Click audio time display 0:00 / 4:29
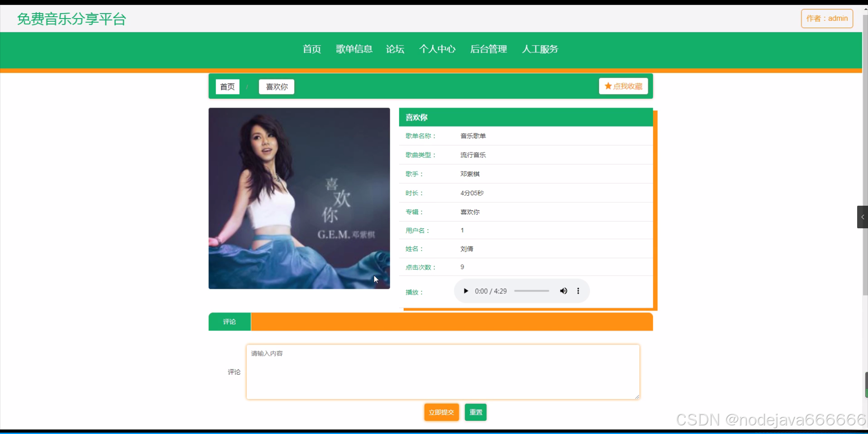868x434 pixels. tap(491, 291)
